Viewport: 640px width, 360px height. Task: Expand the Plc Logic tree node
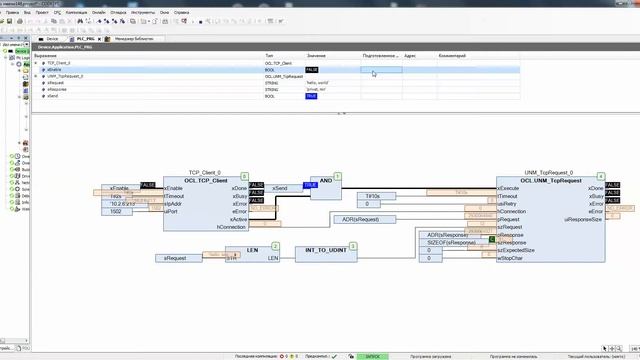point(6,58)
